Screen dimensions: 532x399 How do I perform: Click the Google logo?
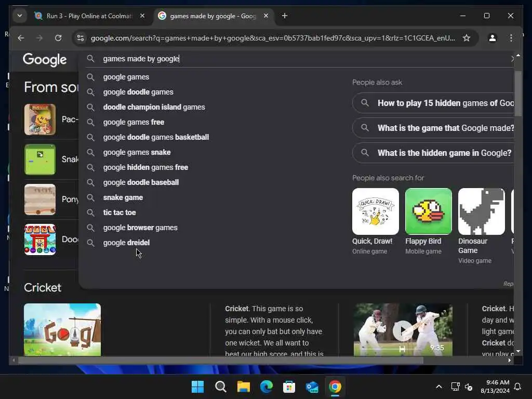(x=45, y=60)
